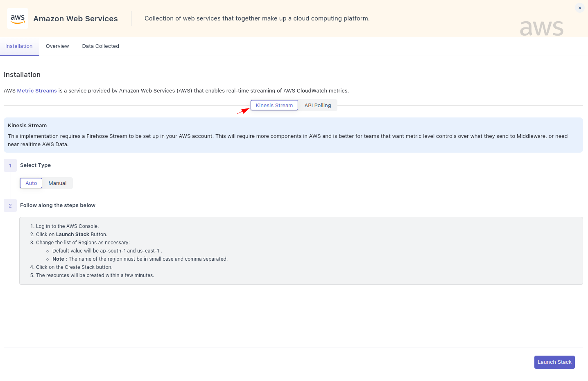
Task: Click the Amazon Web Services title
Action: [x=75, y=19]
